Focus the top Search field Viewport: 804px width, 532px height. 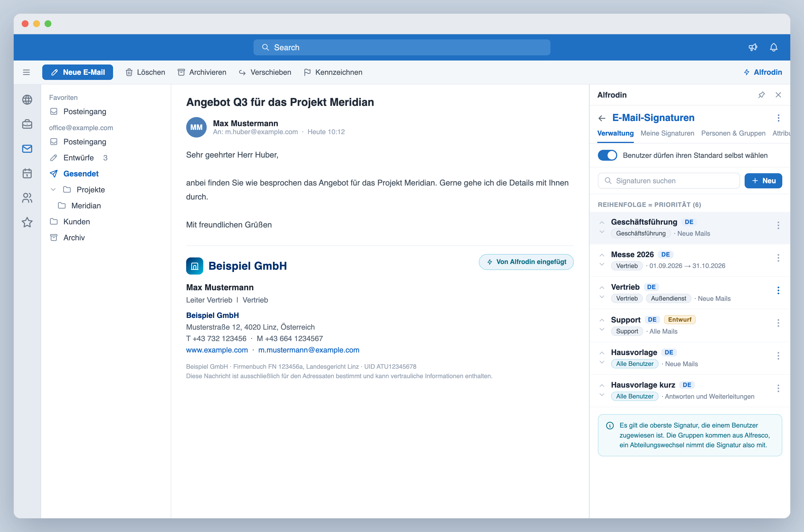[402, 47]
